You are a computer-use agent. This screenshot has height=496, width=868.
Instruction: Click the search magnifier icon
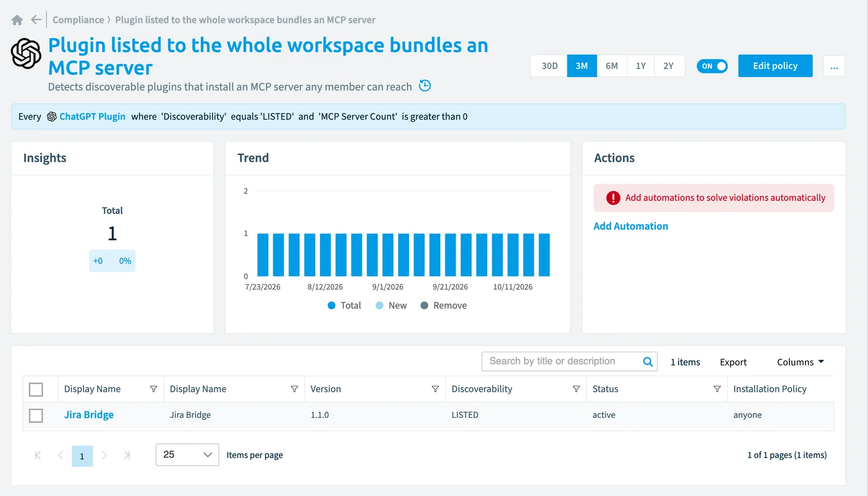[648, 361]
